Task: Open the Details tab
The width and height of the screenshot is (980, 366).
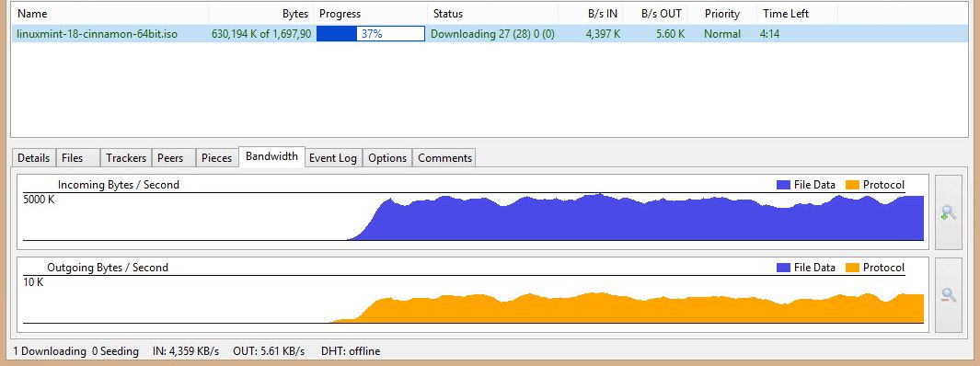Action: click(34, 158)
